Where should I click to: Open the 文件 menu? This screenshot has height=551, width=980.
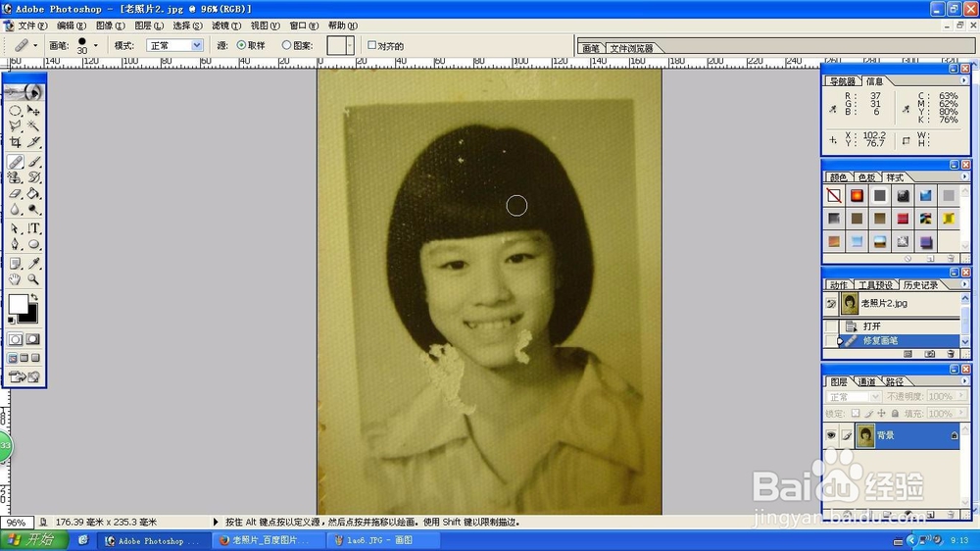32,25
